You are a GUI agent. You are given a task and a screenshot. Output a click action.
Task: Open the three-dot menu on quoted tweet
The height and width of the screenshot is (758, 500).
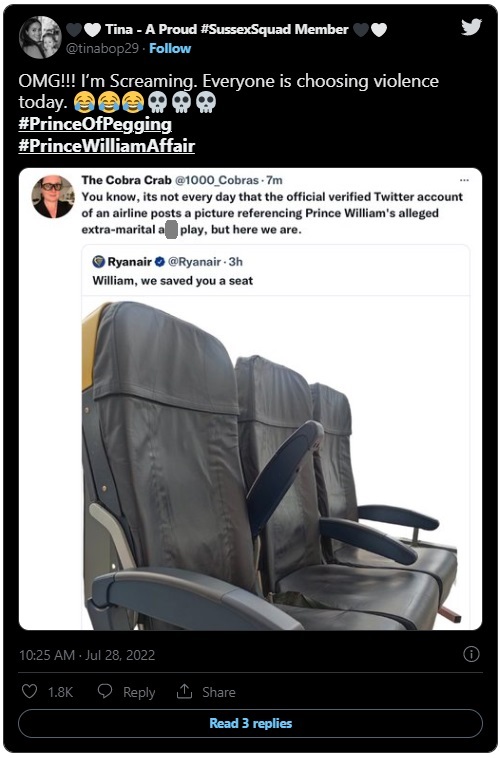coord(464,180)
